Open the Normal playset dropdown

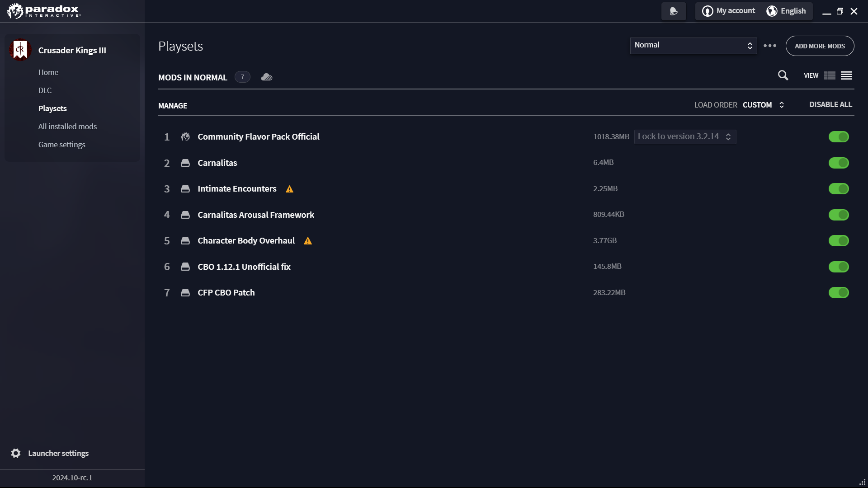(x=693, y=45)
